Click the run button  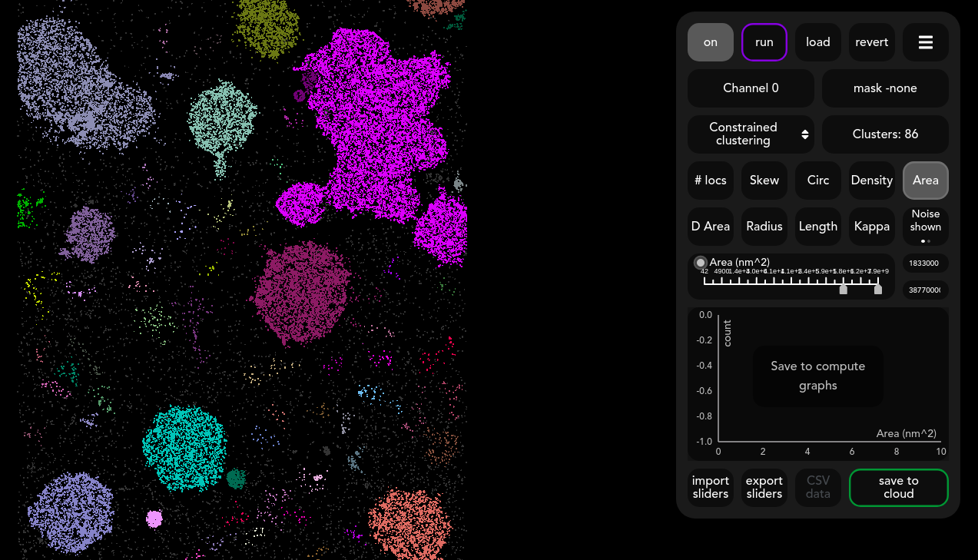point(764,42)
